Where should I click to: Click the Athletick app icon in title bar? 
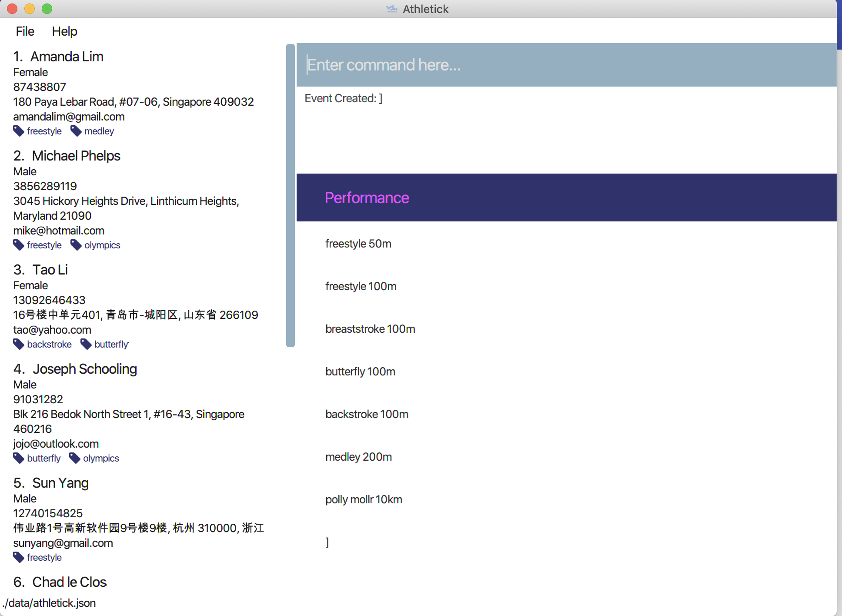pos(392,9)
